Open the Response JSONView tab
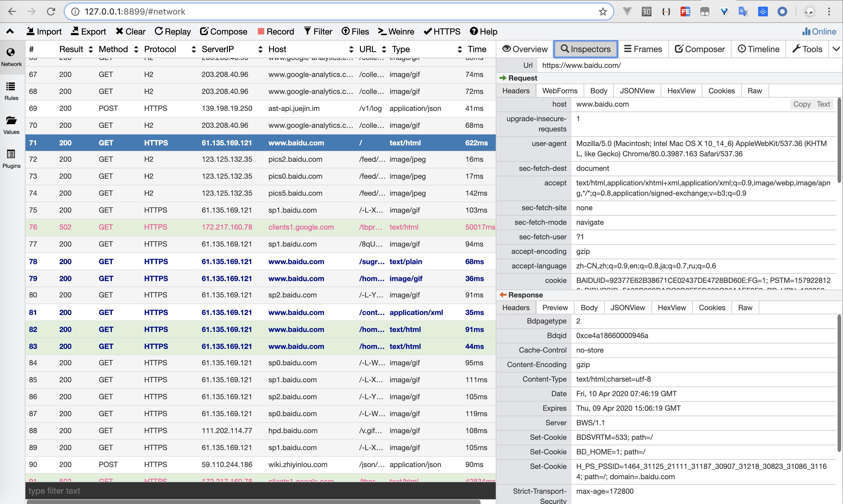 (628, 307)
